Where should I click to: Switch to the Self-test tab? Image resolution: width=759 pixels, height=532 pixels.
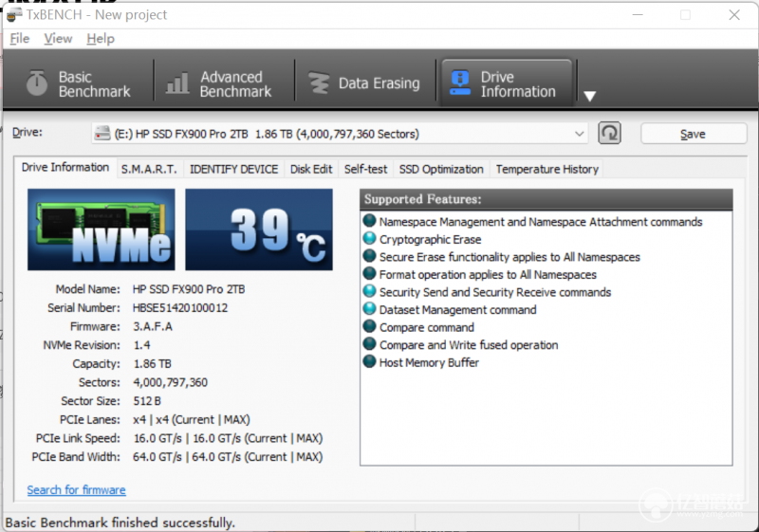[x=366, y=169]
